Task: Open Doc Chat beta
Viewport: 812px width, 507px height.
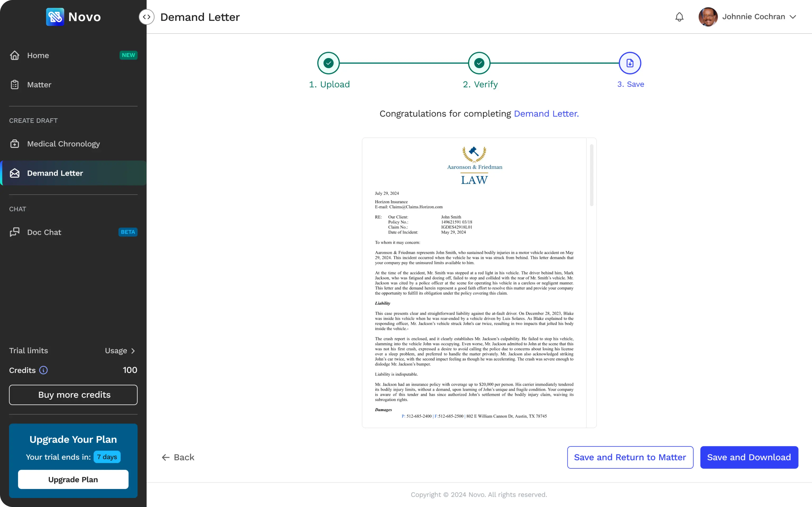Action: (x=44, y=232)
